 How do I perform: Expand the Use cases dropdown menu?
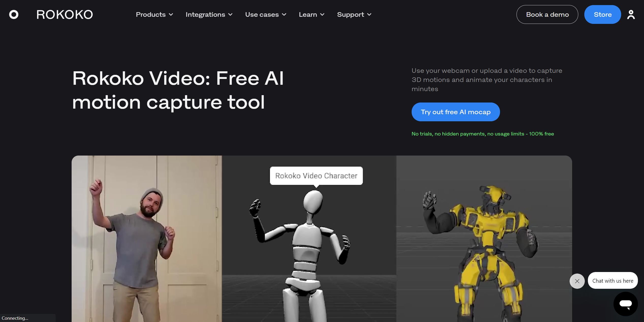[x=265, y=14]
